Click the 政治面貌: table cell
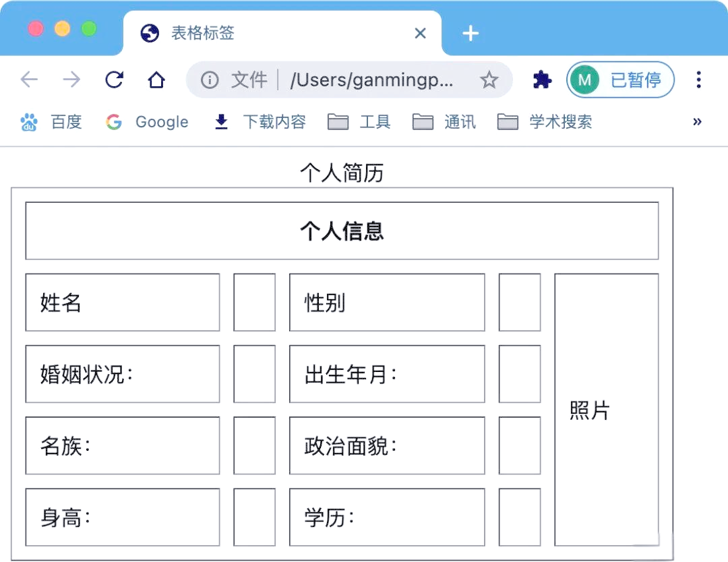 click(387, 445)
